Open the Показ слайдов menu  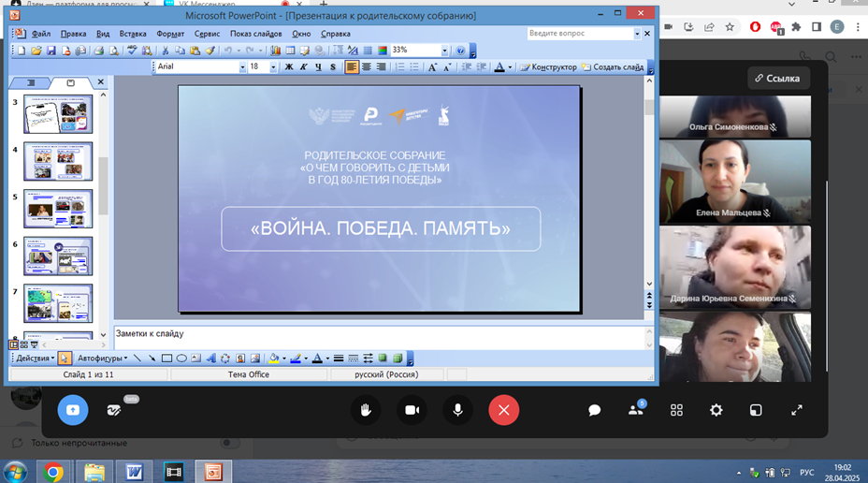(x=255, y=34)
